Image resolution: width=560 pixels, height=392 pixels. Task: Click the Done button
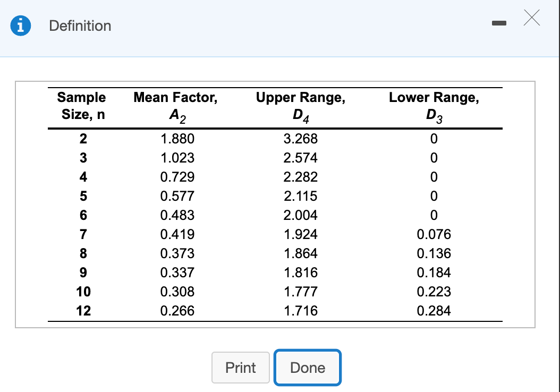tap(307, 367)
